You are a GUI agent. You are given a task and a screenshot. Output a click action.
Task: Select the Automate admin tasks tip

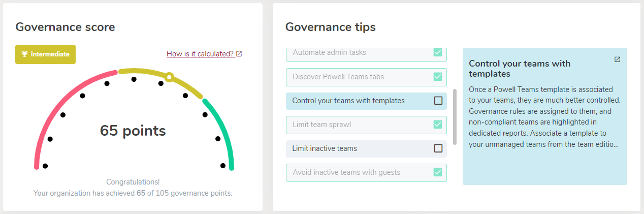pyautogui.click(x=366, y=53)
